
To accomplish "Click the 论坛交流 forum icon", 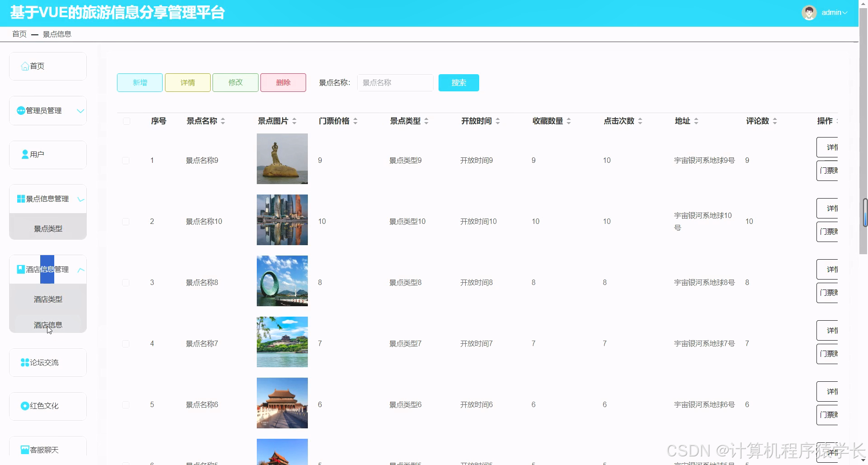I will 24,362.
